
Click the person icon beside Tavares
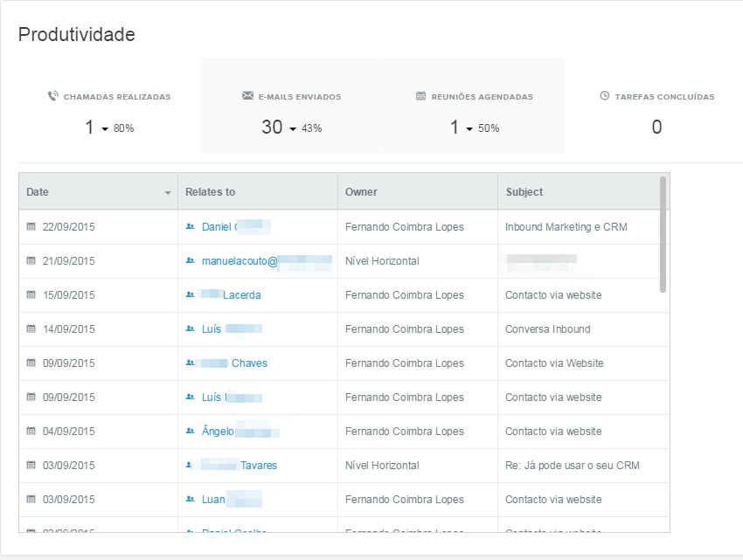coord(190,465)
